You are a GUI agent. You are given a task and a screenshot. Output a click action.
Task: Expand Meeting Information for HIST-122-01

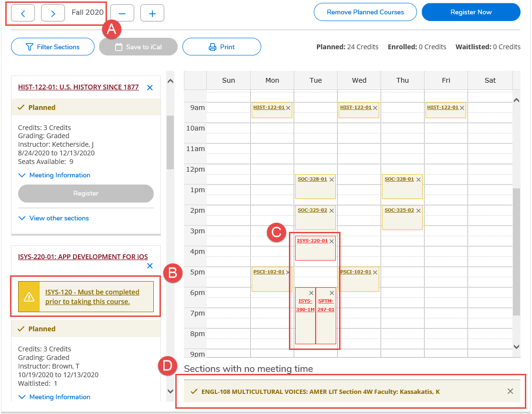tap(54, 175)
